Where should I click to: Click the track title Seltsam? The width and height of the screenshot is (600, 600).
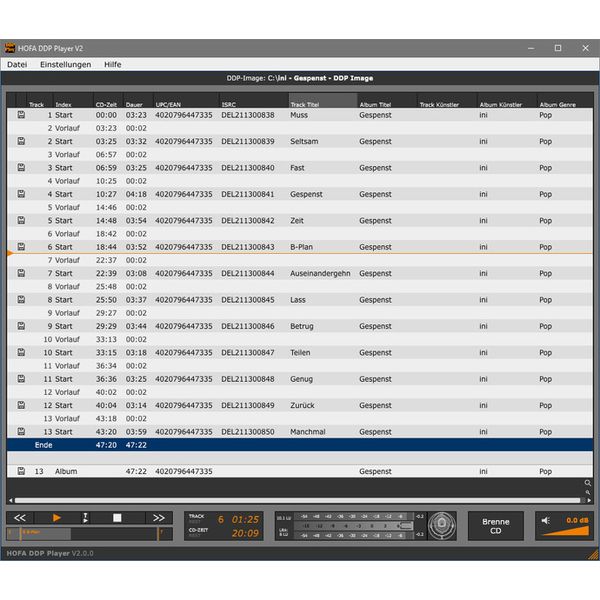coord(304,141)
